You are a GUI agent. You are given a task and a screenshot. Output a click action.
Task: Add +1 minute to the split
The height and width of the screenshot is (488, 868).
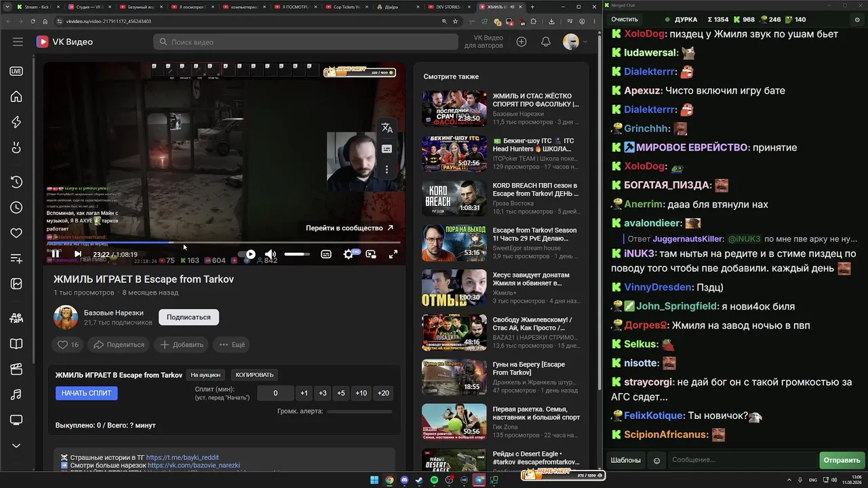tap(304, 393)
